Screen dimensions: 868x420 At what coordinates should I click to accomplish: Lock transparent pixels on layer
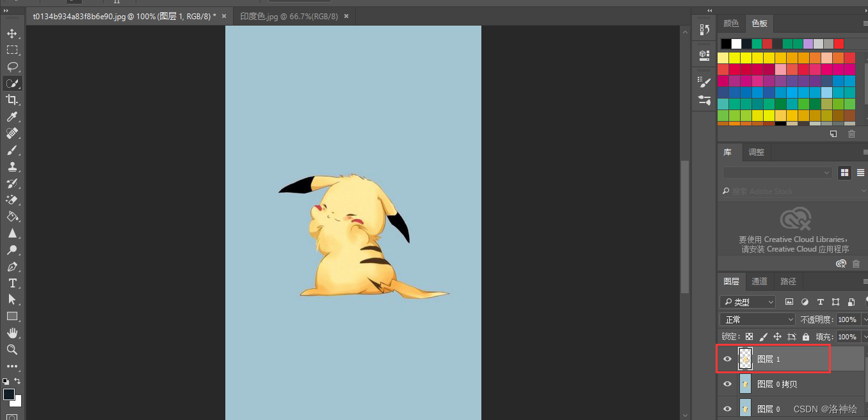(749, 337)
